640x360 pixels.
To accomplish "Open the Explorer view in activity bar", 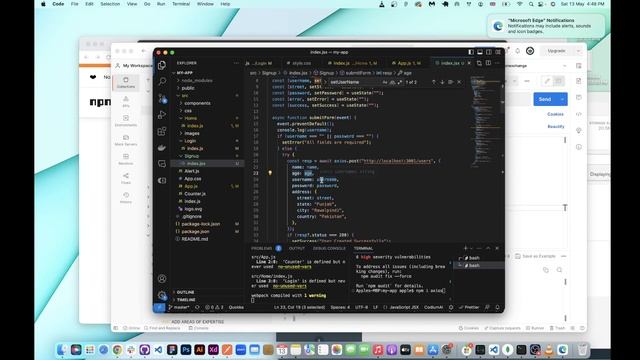I will pyautogui.click(x=162, y=65).
